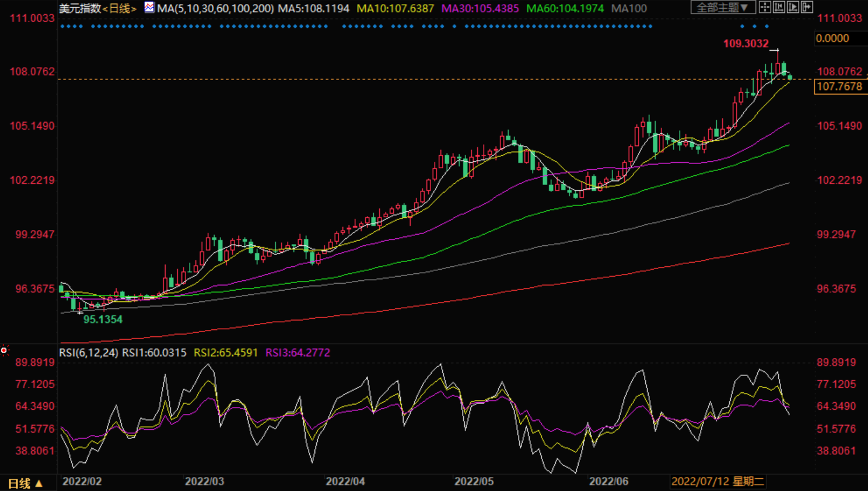Click the crosshair cursor icon in top toolbar

click(x=764, y=7)
